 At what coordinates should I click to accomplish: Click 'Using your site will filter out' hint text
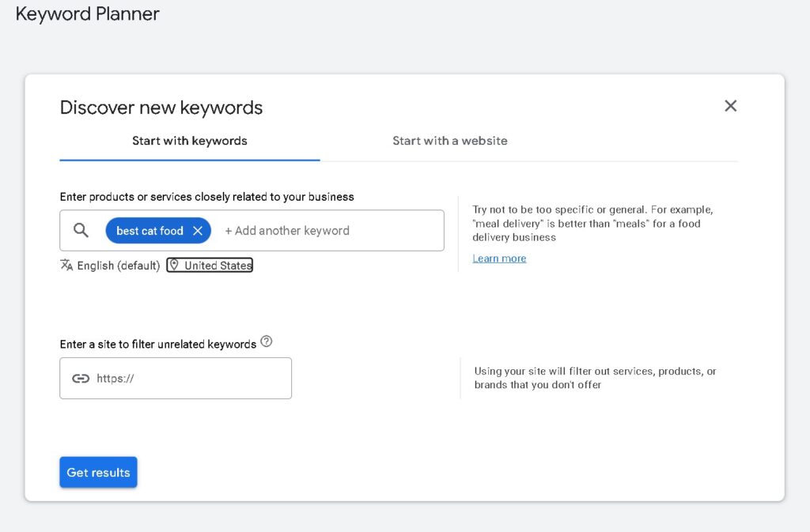point(595,378)
